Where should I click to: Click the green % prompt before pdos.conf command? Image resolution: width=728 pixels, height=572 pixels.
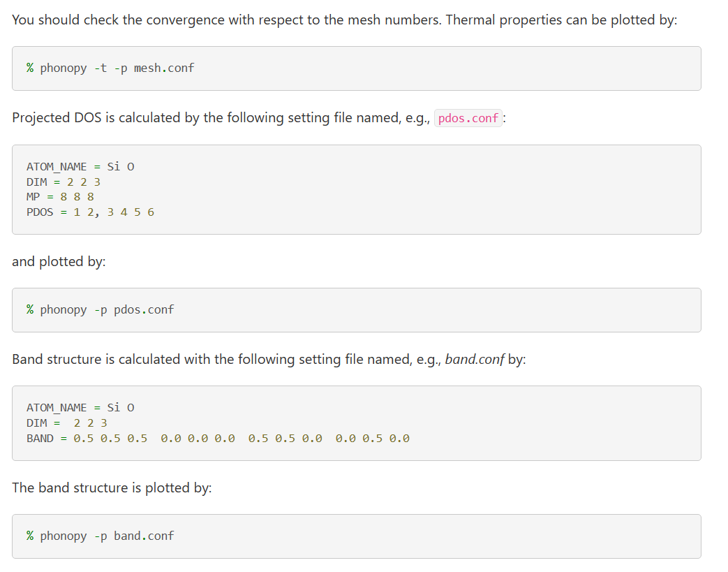[x=30, y=310]
